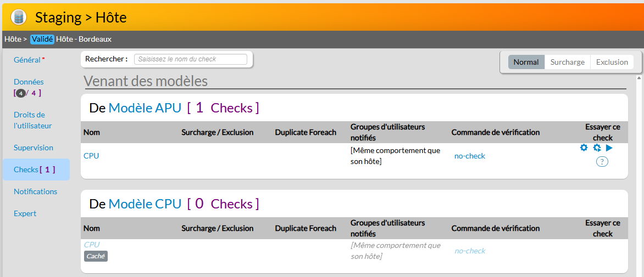Go to the Supervision section
This screenshot has width=644, height=277.
(34, 148)
